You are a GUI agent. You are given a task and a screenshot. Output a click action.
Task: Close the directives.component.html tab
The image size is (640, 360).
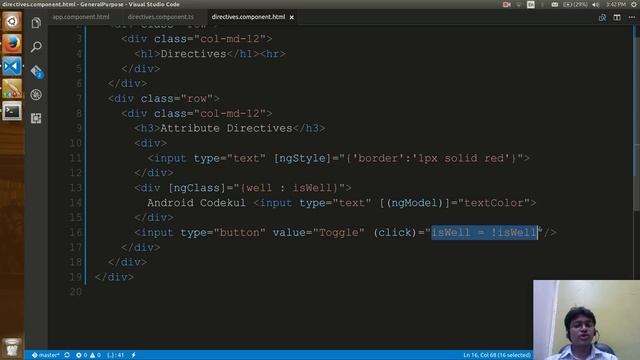291,17
